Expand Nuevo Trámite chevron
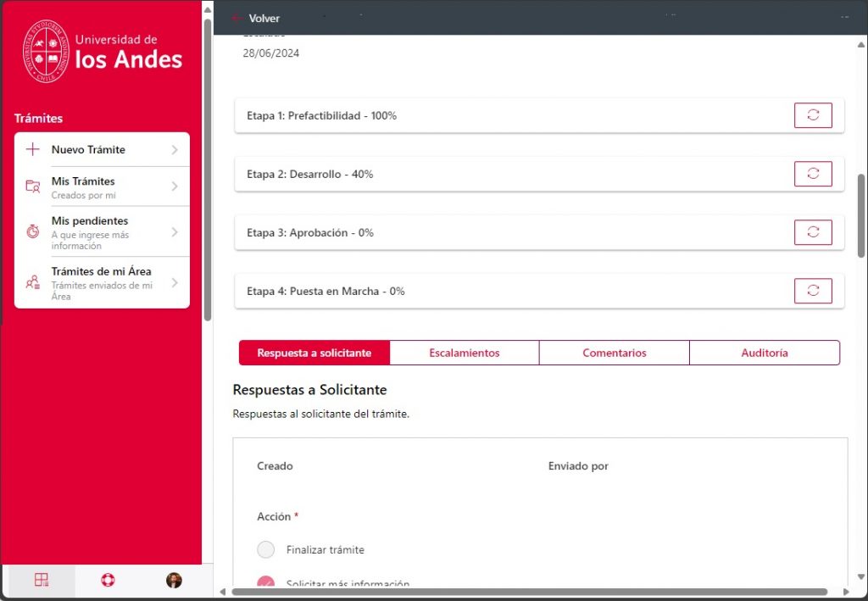 pyautogui.click(x=175, y=149)
